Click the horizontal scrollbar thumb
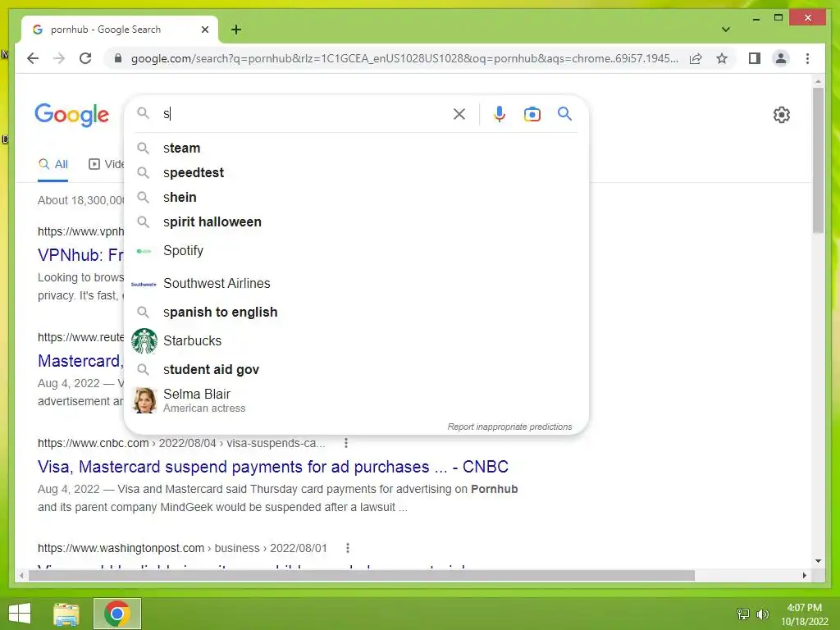This screenshot has height=630, width=840. click(x=362, y=575)
